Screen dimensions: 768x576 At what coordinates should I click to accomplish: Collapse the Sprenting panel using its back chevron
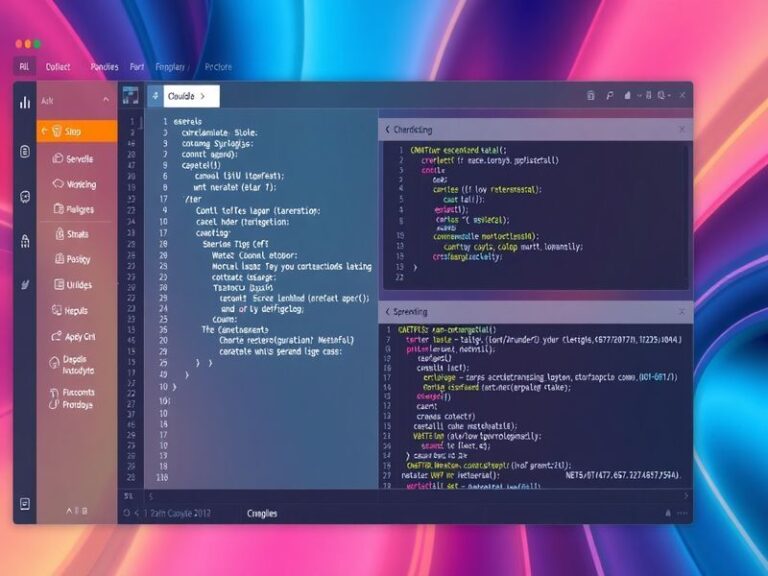(387, 312)
